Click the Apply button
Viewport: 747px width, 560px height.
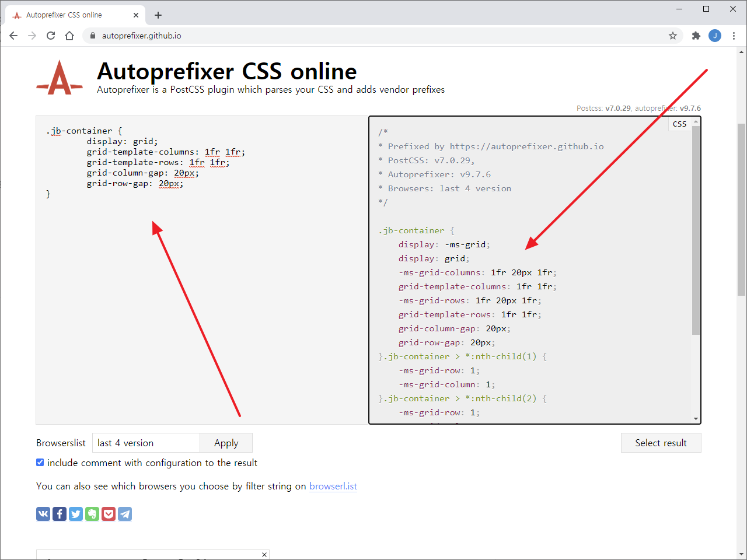(226, 443)
